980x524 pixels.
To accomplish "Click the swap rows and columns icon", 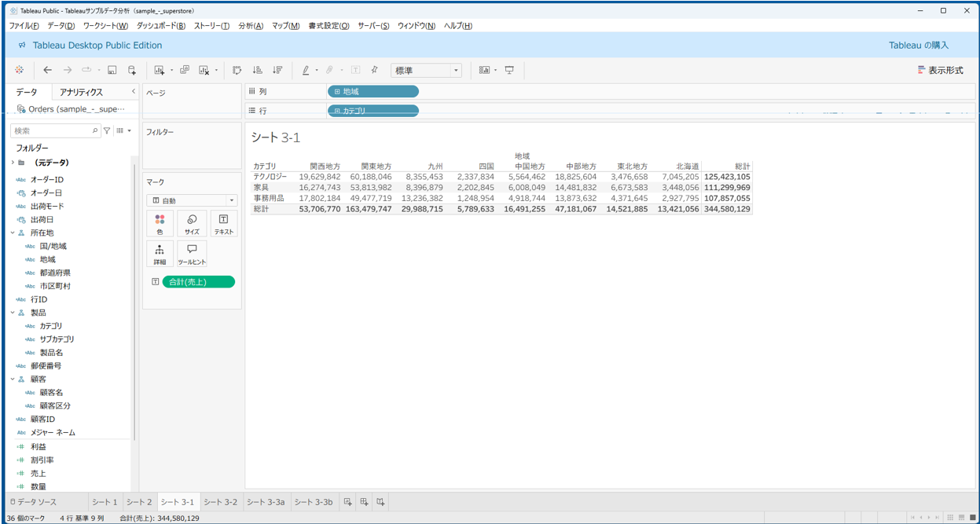I will [x=237, y=70].
